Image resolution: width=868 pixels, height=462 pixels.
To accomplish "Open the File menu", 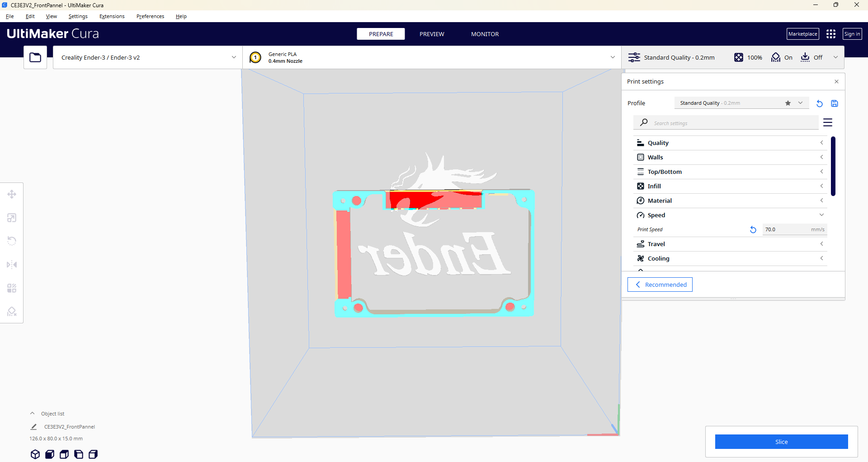I will click(10, 16).
